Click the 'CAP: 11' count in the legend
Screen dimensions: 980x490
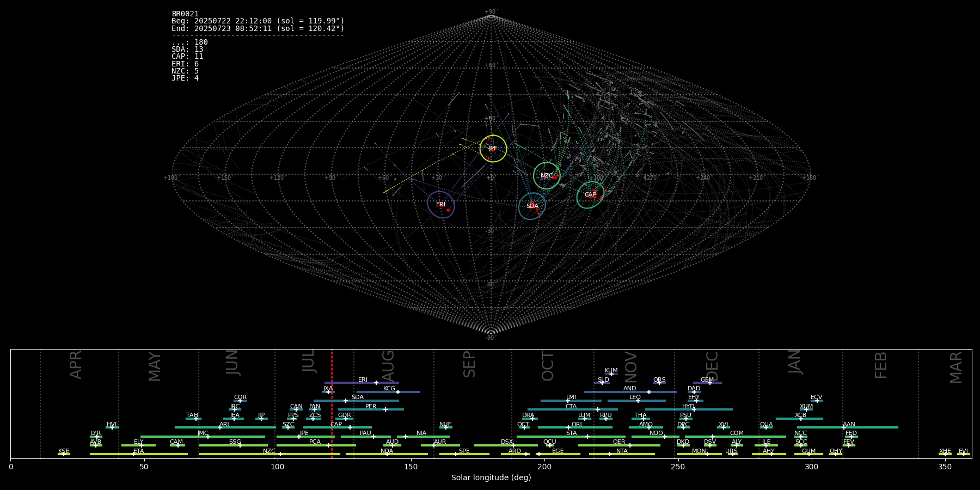pos(187,57)
